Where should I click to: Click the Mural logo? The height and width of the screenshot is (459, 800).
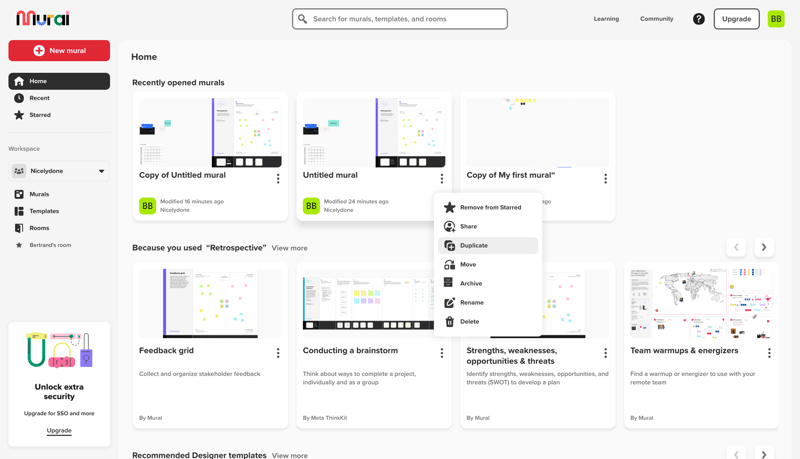pos(43,18)
